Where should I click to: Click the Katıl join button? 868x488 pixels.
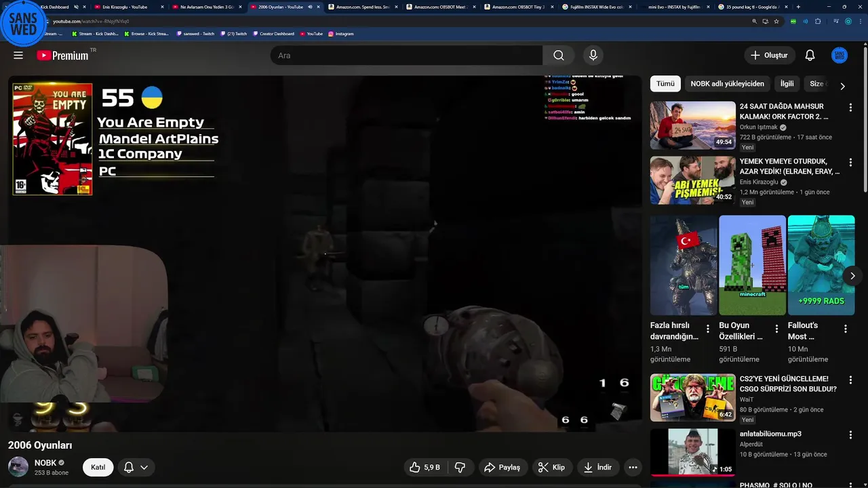[98, 467]
